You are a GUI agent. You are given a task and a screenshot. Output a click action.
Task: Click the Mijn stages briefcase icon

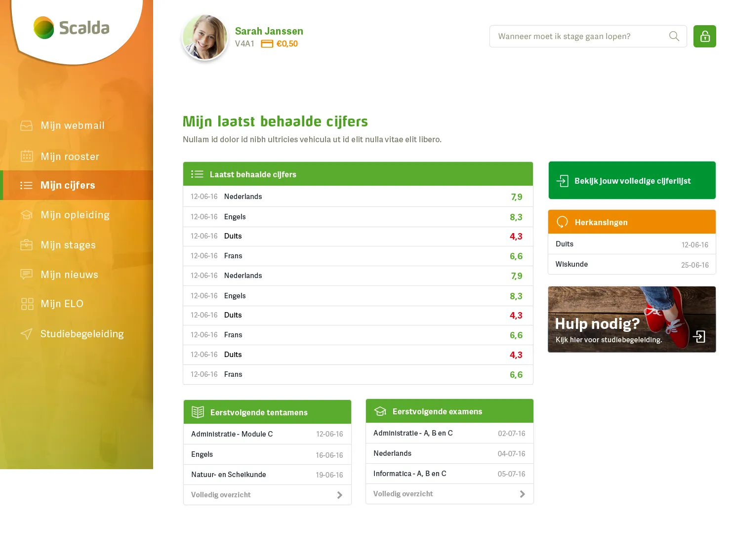click(x=27, y=245)
